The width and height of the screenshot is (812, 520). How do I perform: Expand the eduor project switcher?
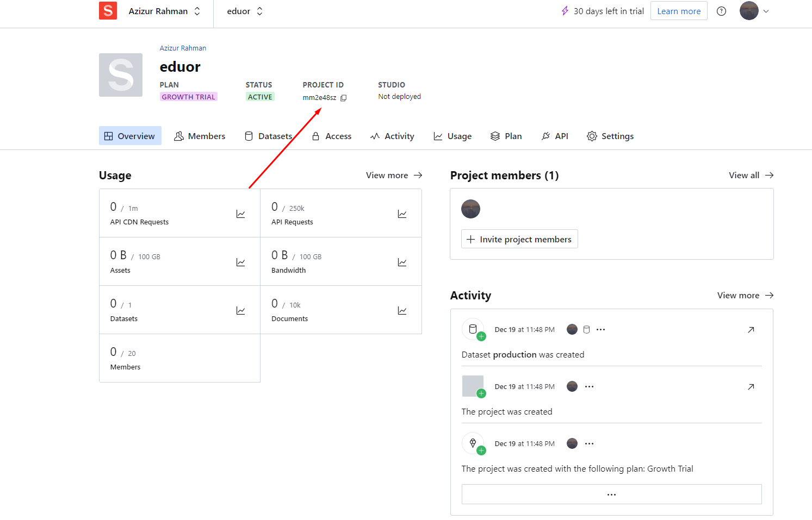pyautogui.click(x=245, y=11)
